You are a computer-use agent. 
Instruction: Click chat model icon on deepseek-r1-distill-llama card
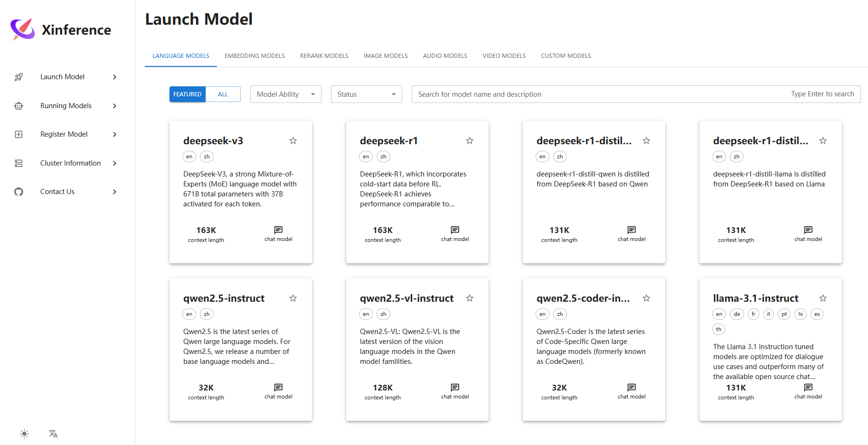(808, 230)
